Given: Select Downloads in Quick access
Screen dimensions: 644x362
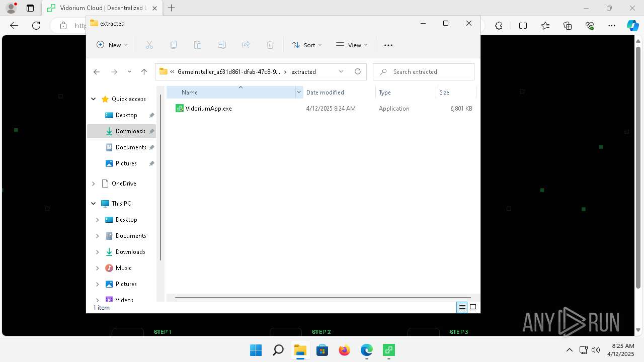Looking at the screenshot, I should click(121, 131).
